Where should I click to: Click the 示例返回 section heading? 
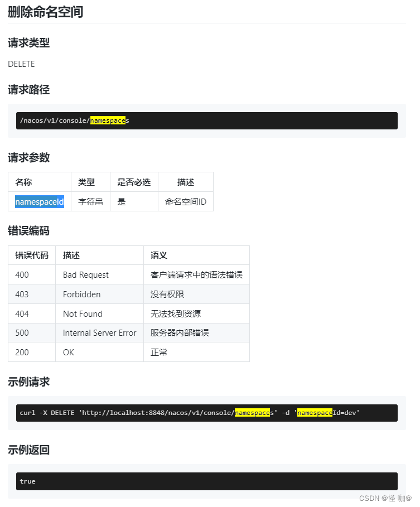click(29, 450)
